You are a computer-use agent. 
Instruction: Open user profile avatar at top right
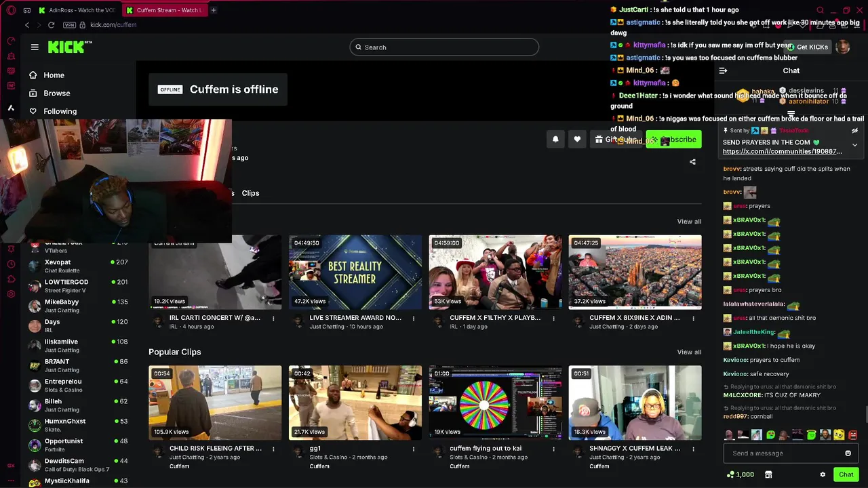pyautogui.click(x=843, y=47)
